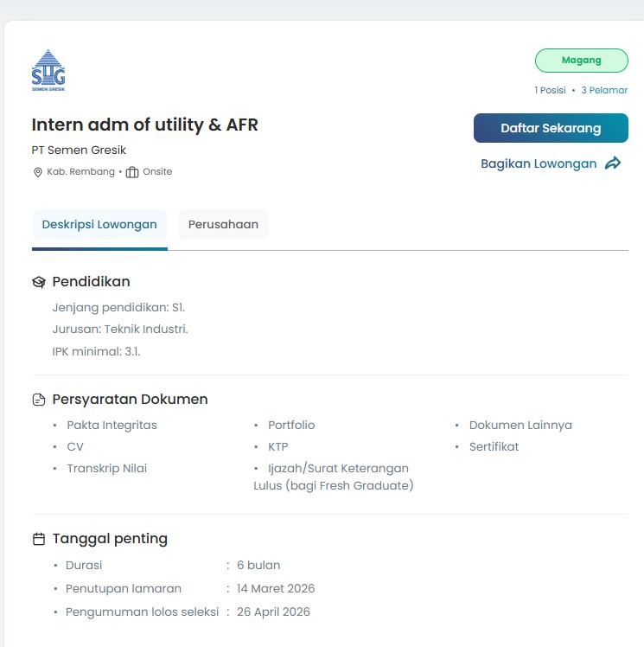Click the green Magang badge
Image resolution: width=644 pixels, height=647 pixels.
point(581,61)
